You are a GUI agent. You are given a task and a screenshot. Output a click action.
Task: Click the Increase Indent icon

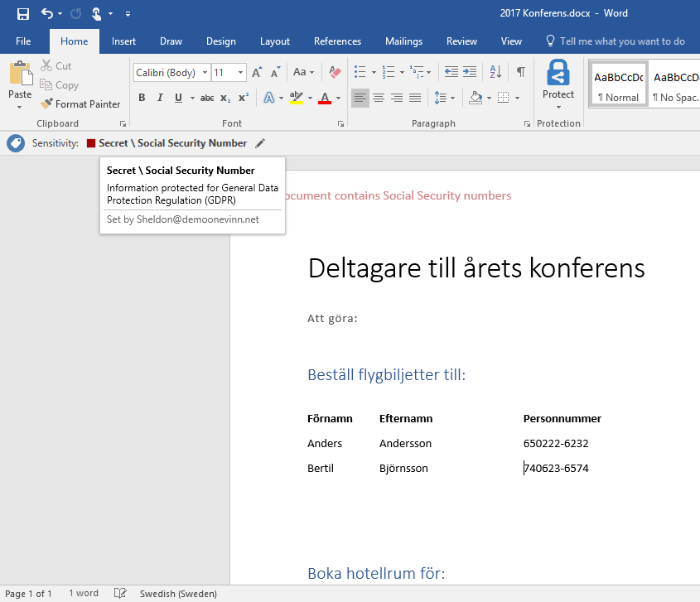(470, 72)
